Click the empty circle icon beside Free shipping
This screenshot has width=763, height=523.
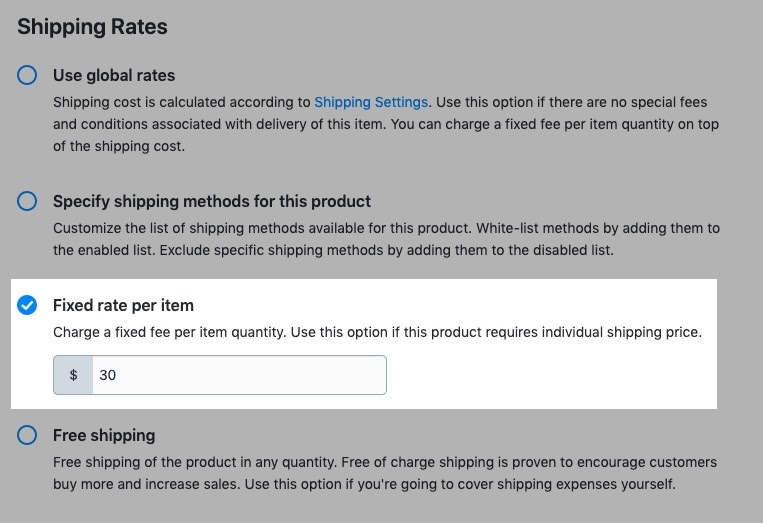click(28, 435)
